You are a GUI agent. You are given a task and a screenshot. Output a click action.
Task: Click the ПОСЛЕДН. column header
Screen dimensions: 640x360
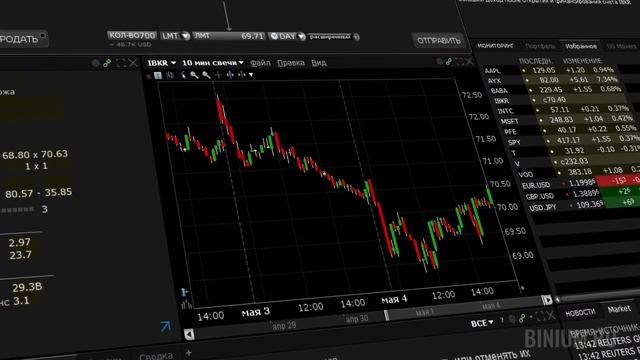[536, 61]
